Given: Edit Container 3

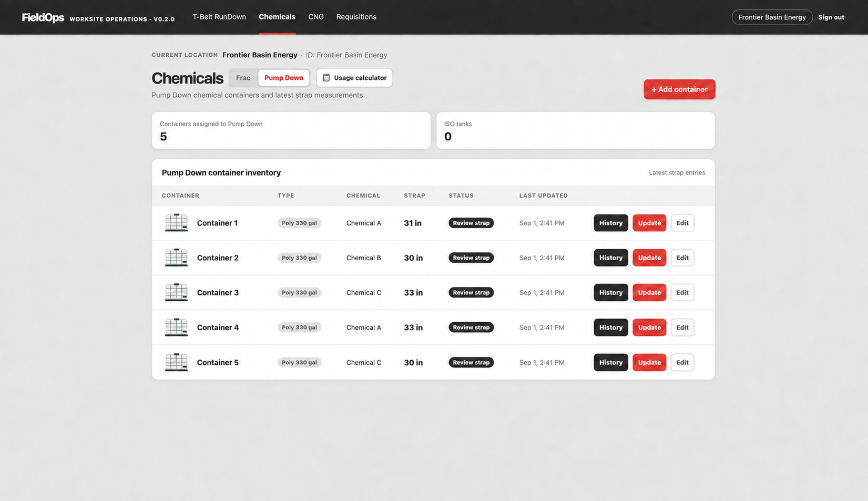Looking at the screenshot, I should [682, 292].
